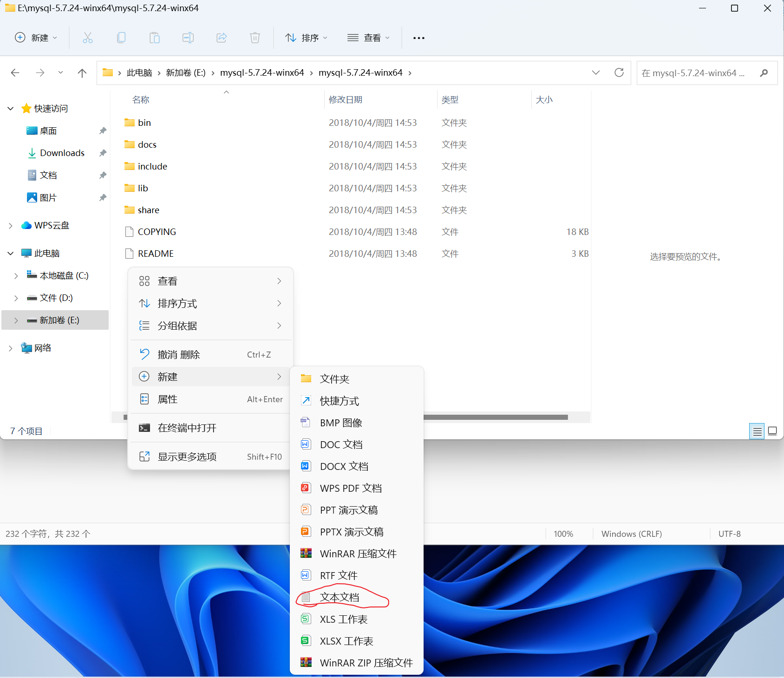Open 分组依据 submenu in context menu

pos(210,326)
